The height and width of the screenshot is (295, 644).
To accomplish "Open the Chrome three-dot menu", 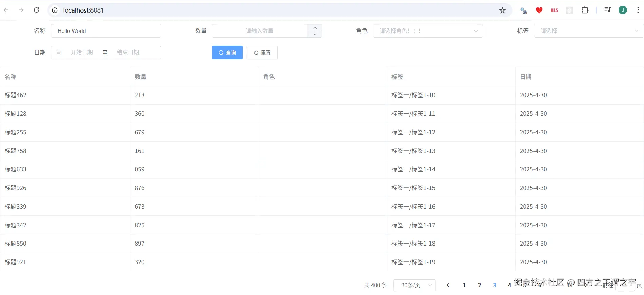I will click(x=638, y=10).
